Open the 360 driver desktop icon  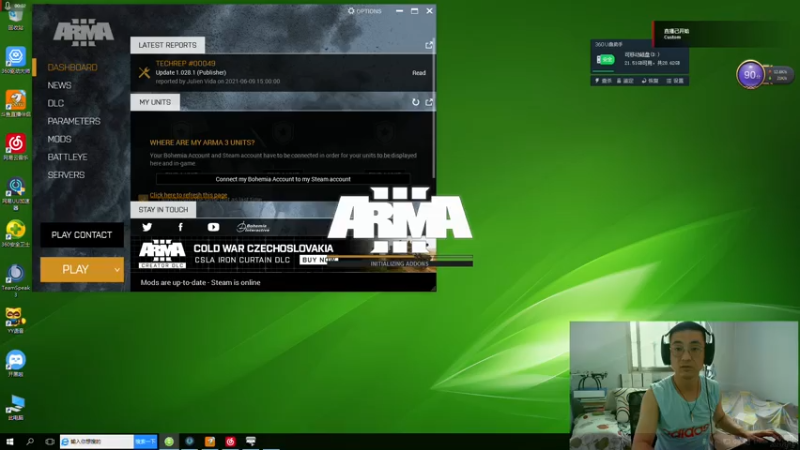(15, 60)
